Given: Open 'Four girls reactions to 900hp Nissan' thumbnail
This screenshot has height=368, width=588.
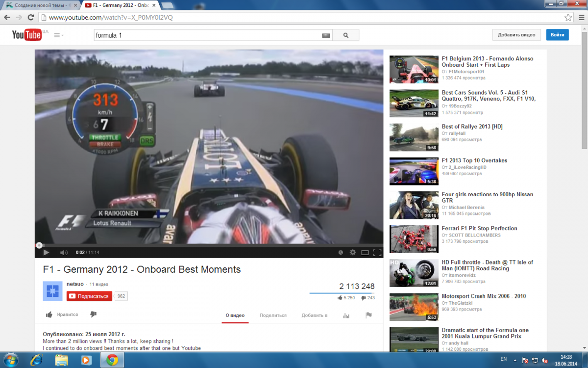Looking at the screenshot, I should pyautogui.click(x=414, y=205).
